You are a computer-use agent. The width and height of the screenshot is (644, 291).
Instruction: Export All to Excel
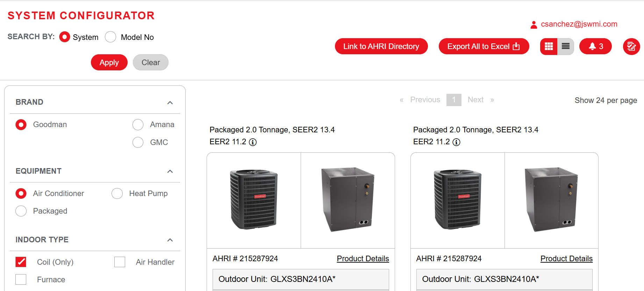click(484, 47)
